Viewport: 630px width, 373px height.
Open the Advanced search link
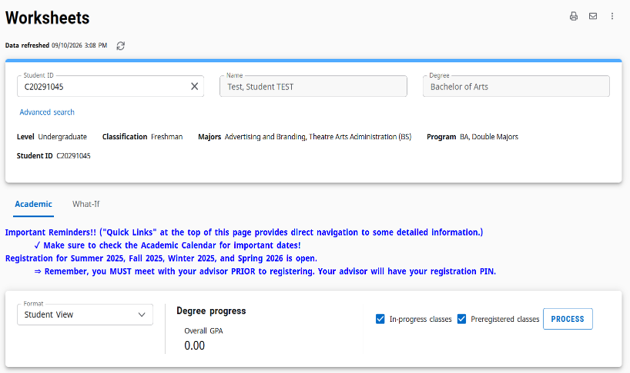point(47,112)
